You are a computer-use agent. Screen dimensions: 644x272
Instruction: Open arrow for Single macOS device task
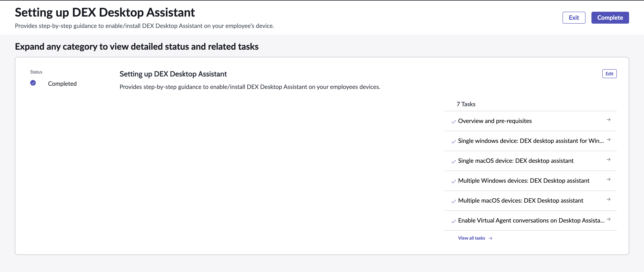click(608, 159)
